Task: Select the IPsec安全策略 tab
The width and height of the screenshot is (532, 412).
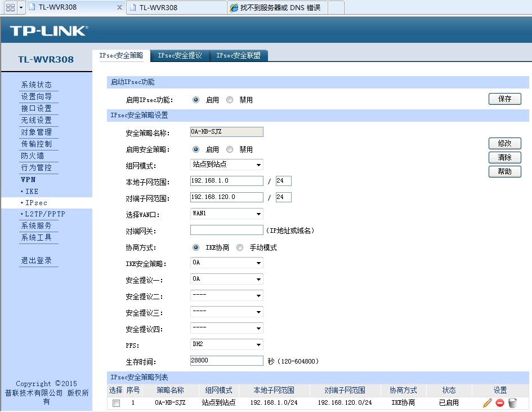Action: 121,55
